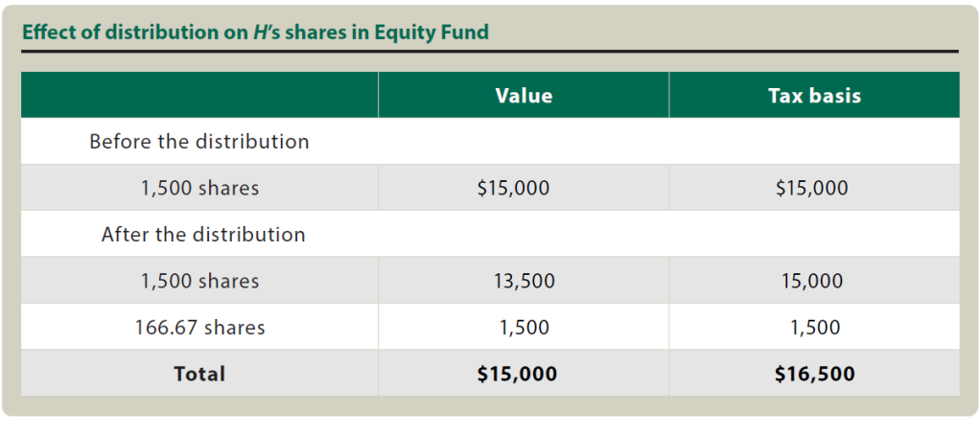This screenshot has width=980, height=434.
Task: Click the "$16,500" total tax basis
Action: (814, 374)
